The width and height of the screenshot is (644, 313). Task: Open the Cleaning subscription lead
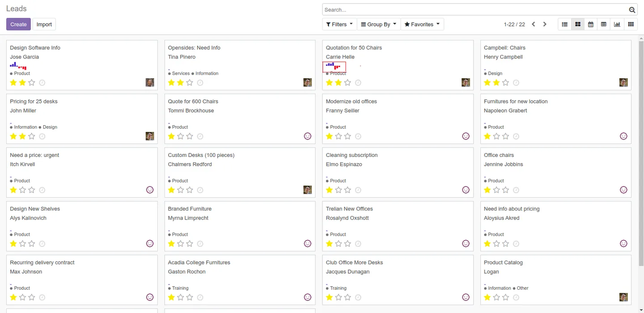pos(352,155)
